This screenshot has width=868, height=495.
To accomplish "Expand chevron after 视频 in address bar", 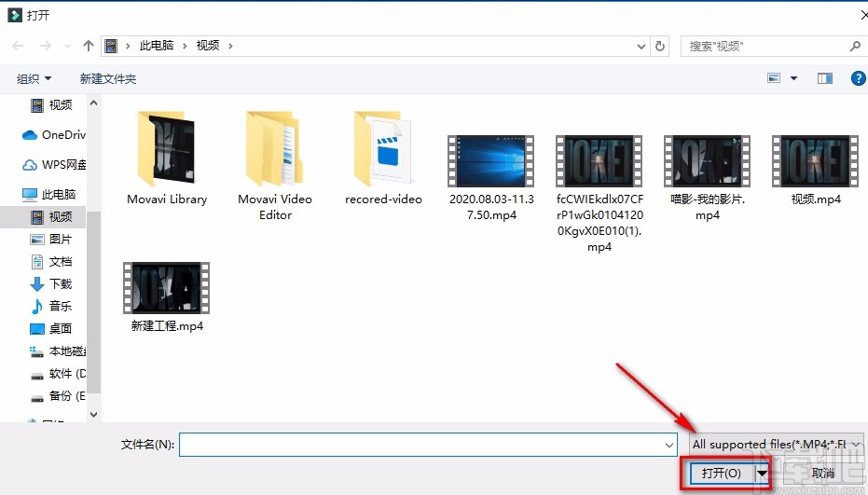I will pos(230,46).
